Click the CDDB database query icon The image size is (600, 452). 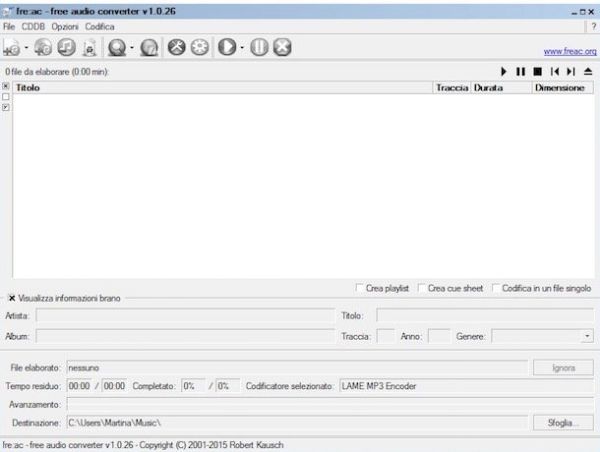point(117,47)
